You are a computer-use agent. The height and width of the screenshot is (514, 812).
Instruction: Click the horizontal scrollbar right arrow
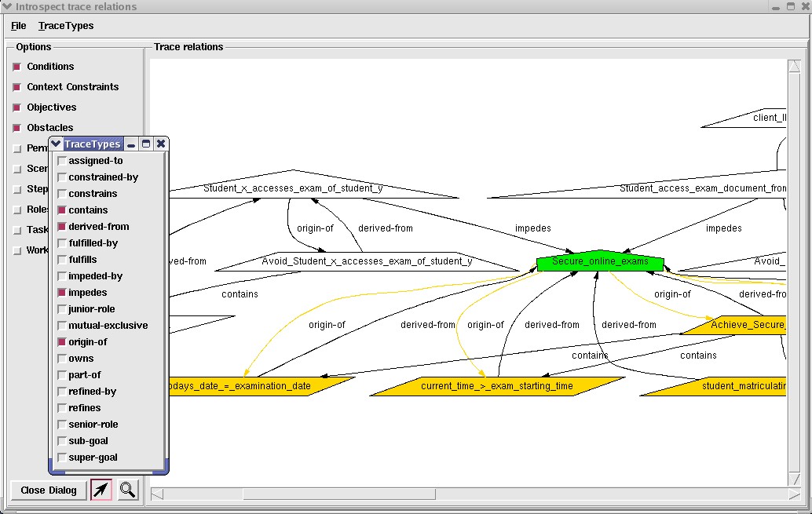pyautogui.click(x=794, y=494)
